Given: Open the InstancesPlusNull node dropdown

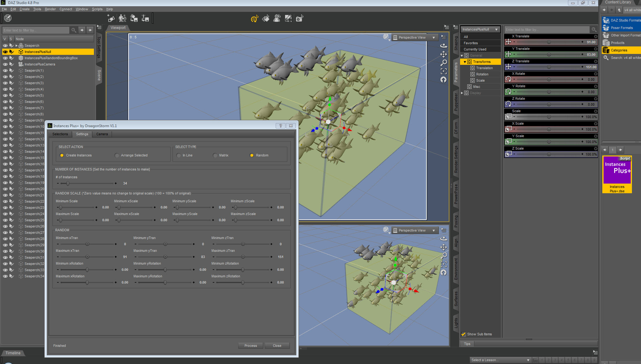Looking at the screenshot, I should coord(480,29).
